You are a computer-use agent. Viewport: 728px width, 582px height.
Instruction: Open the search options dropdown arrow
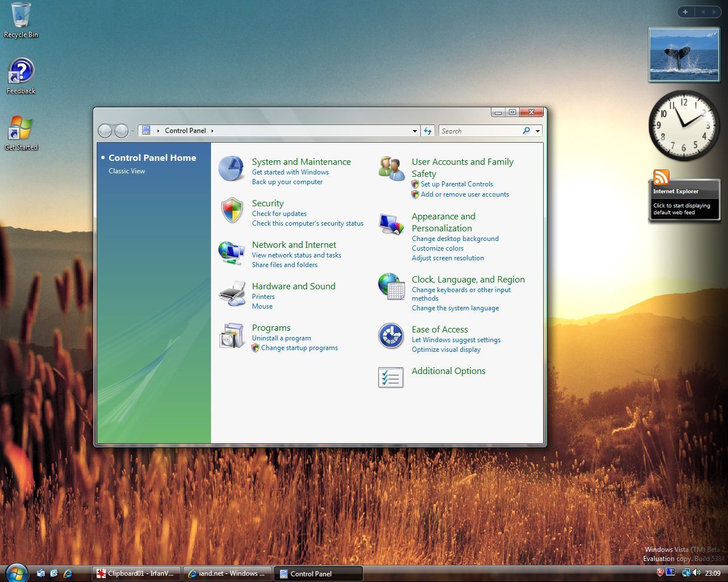[x=537, y=131]
